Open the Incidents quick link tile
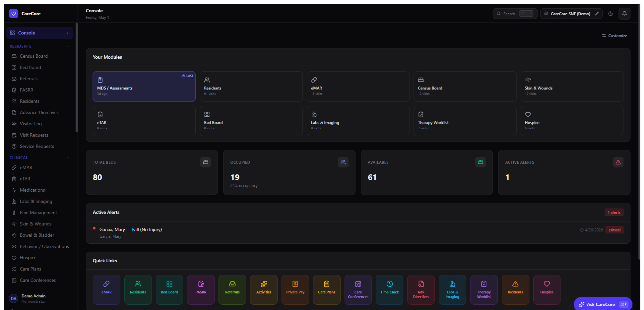This screenshot has height=310, width=644. [515, 290]
